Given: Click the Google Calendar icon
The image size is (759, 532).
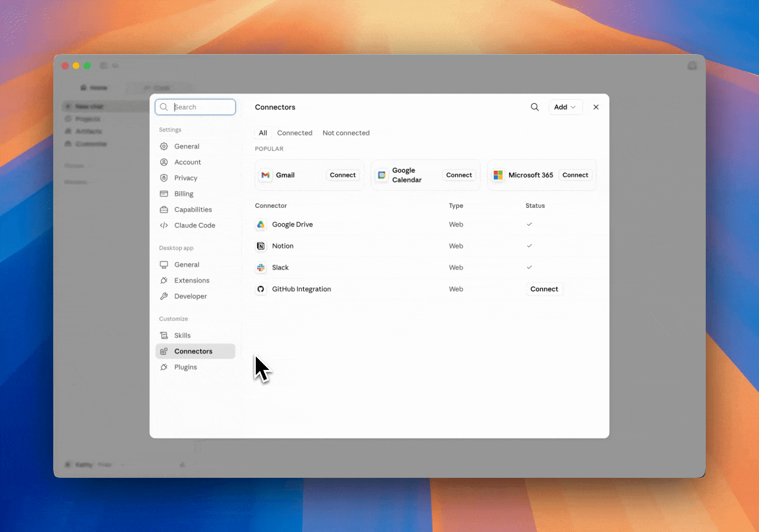Looking at the screenshot, I should coord(381,175).
